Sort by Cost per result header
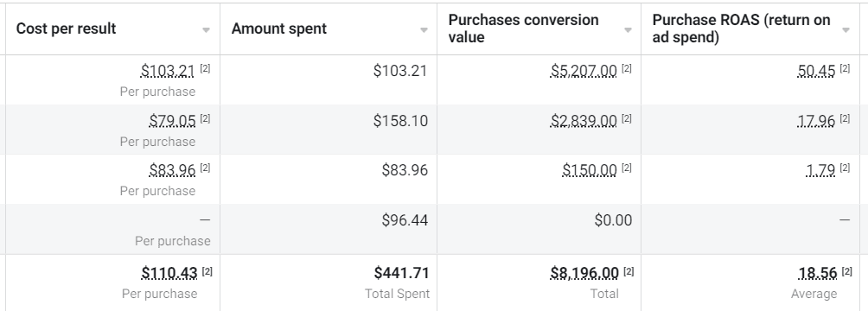868x311 pixels. click(66, 29)
